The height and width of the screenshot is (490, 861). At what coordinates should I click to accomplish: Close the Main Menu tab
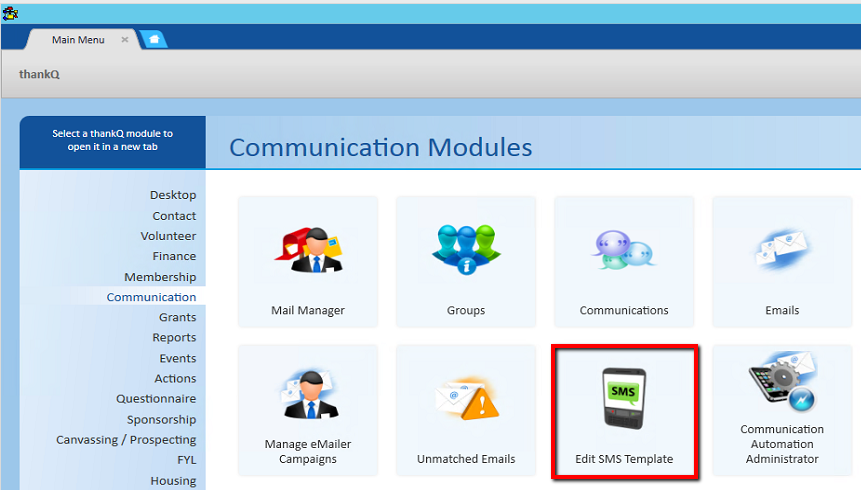125,40
